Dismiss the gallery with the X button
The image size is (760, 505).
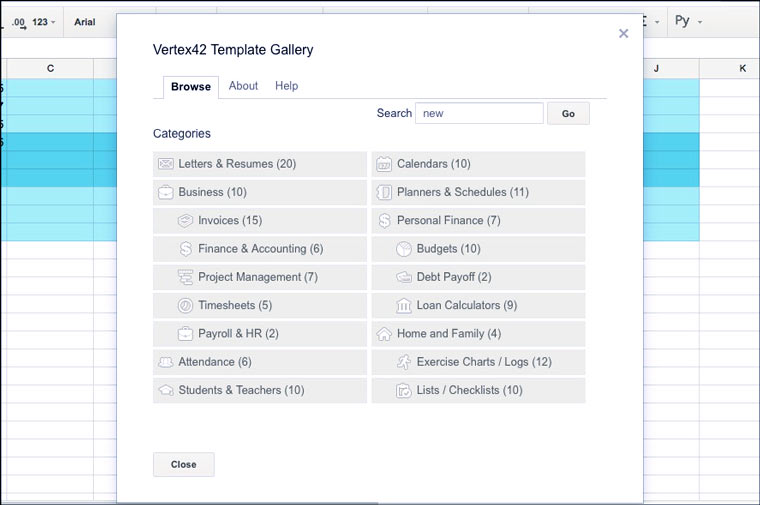[624, 33]
